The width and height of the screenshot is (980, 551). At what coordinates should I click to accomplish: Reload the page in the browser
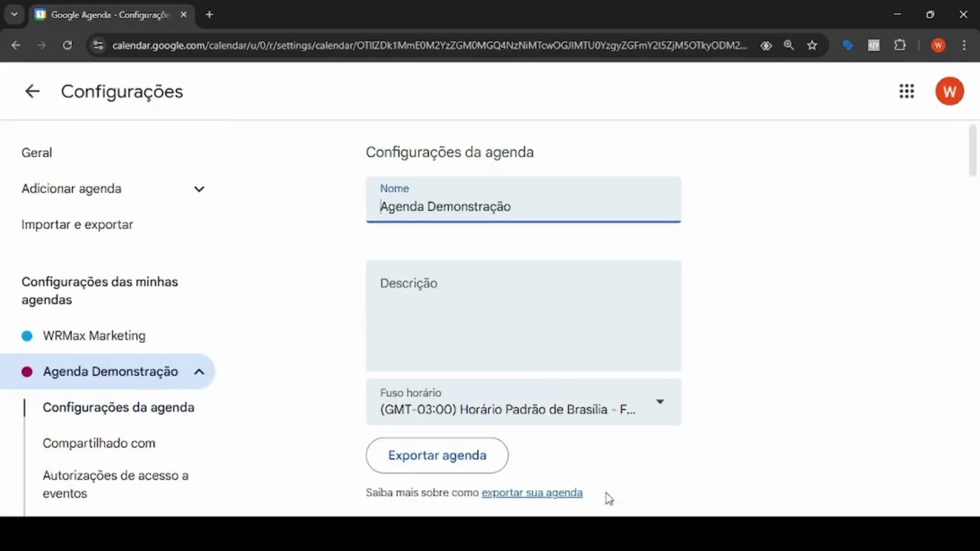click(67, 45)
